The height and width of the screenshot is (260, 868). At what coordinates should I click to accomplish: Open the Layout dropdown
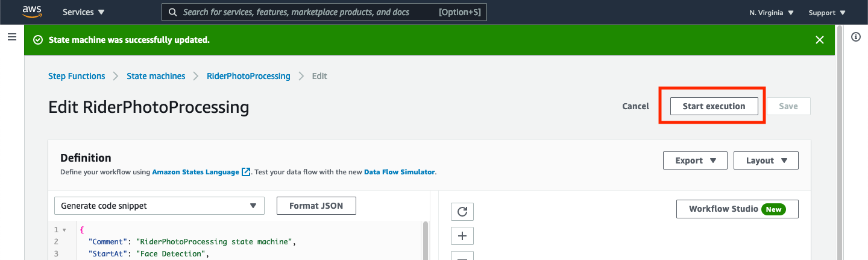click(x=766, y=160)
